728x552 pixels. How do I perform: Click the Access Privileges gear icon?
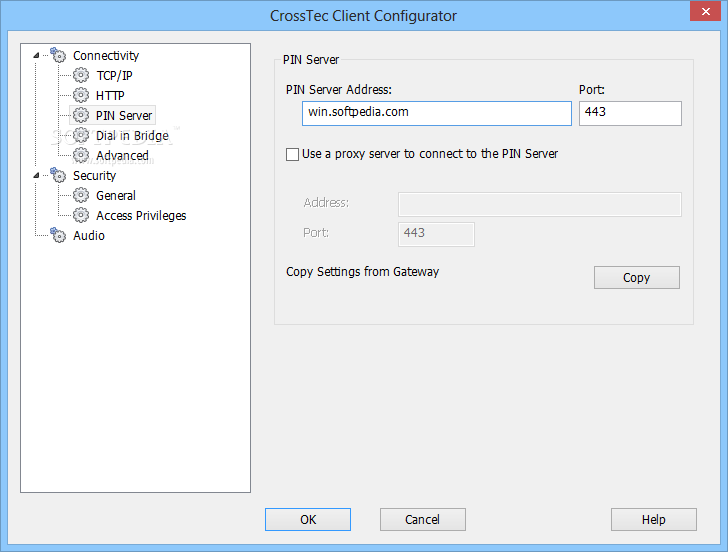[81, 215]
